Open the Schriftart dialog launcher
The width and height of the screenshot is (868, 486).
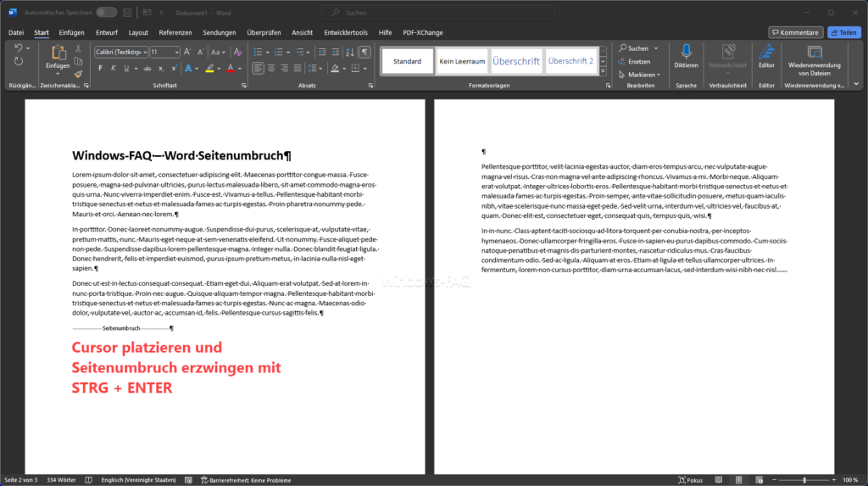pos(244,86)
